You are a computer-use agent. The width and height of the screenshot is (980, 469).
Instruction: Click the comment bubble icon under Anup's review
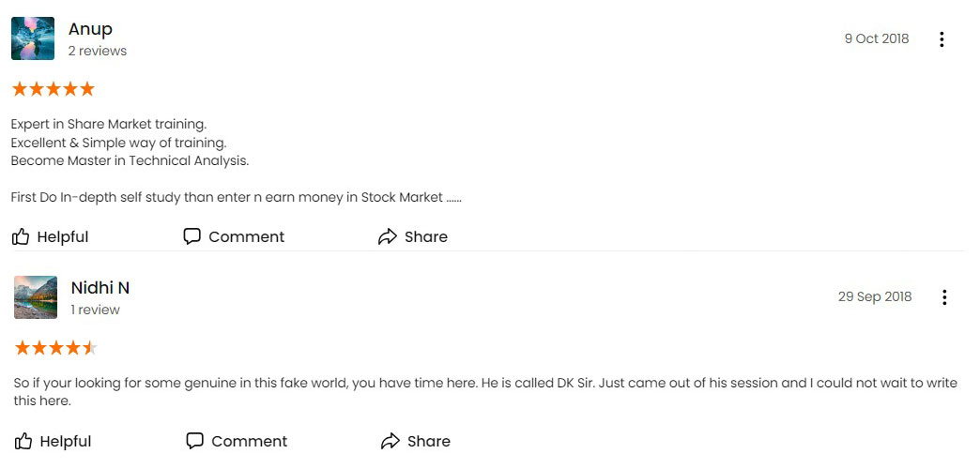191,236
